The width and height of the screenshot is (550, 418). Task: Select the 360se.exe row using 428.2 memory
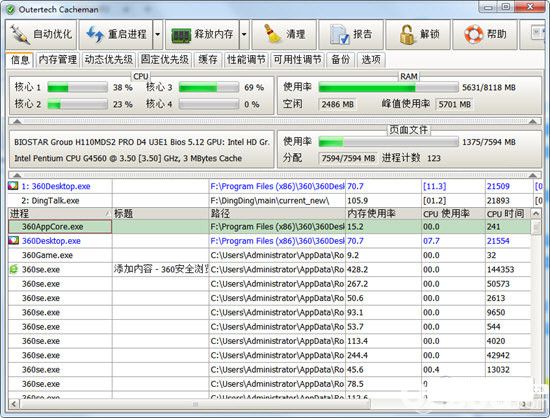(269, 269)
